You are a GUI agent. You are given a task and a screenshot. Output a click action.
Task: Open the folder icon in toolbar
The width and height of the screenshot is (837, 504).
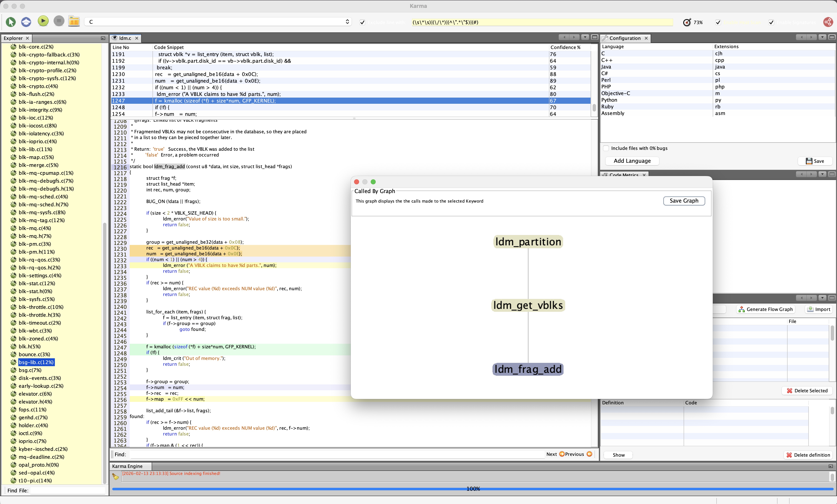(x=74, y=21)
